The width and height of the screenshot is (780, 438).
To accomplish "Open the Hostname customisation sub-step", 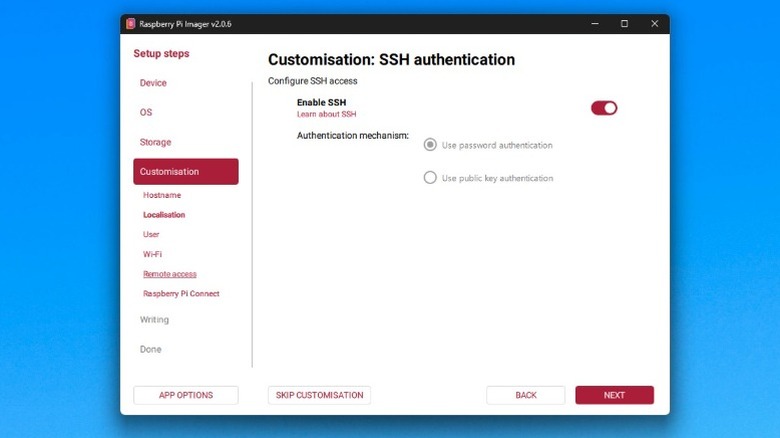I will [162, 195].
